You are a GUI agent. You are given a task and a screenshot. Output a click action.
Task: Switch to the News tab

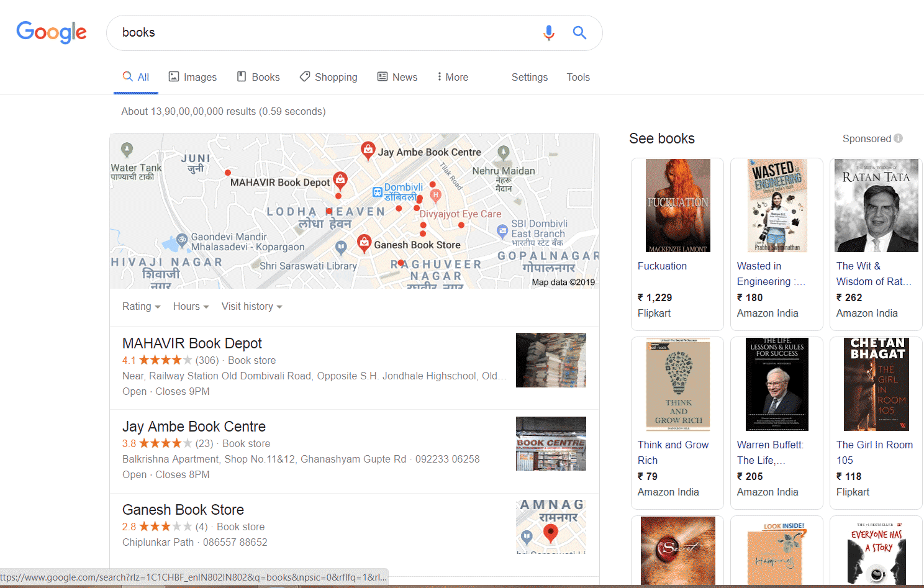click(x=397, y=77)
